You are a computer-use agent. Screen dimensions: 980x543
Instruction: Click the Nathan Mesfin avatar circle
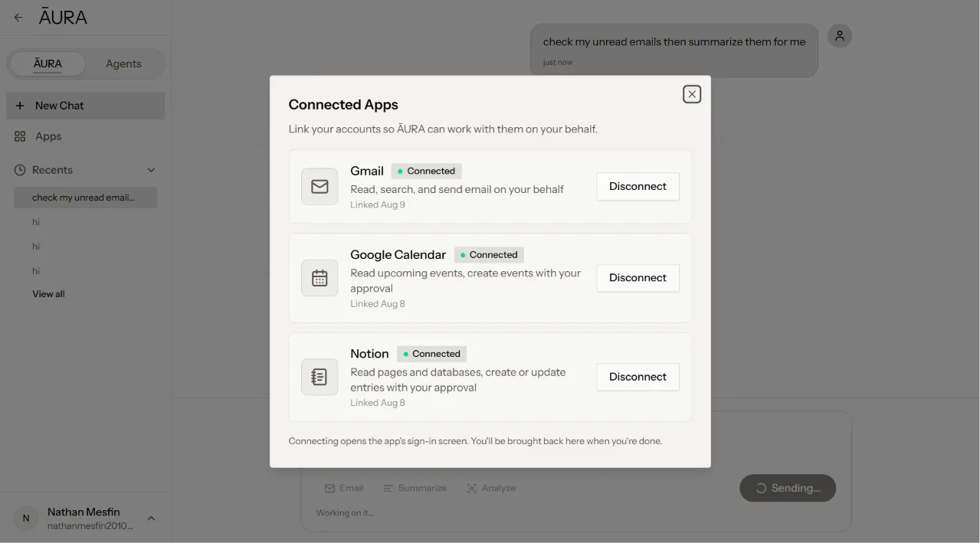[x=26, y=518]
